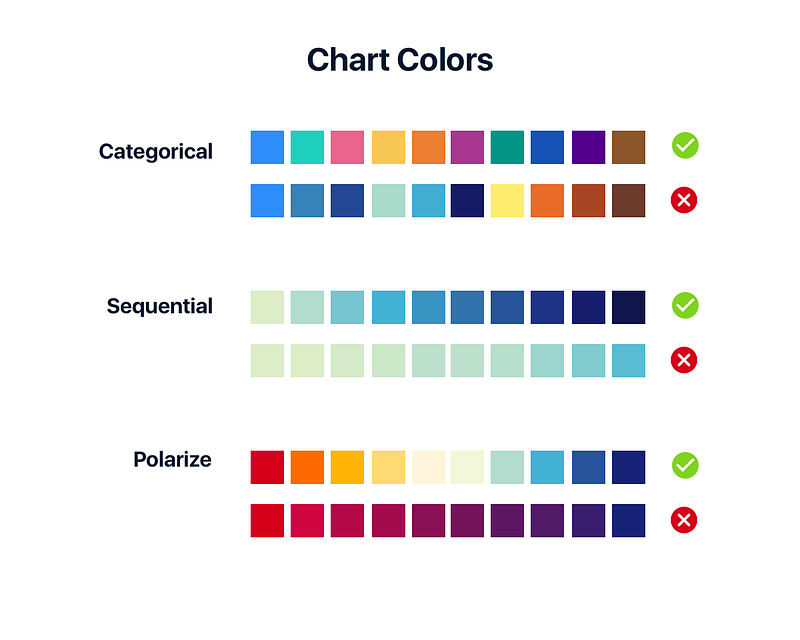Click the red X below Categorical checkmark
The height and width of the screenshot is (640, 800).
(684, 200)
